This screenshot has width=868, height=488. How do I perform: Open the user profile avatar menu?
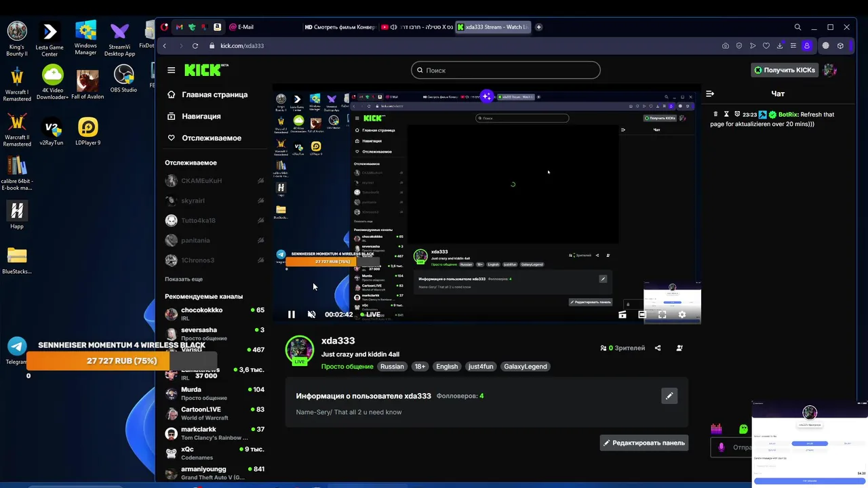pos(831,70)
